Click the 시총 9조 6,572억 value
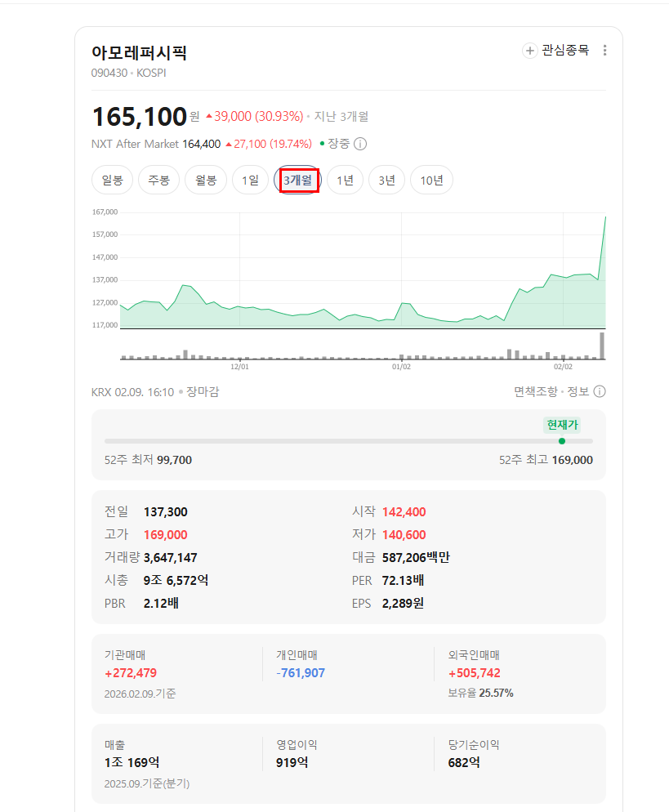 point(176,581)
